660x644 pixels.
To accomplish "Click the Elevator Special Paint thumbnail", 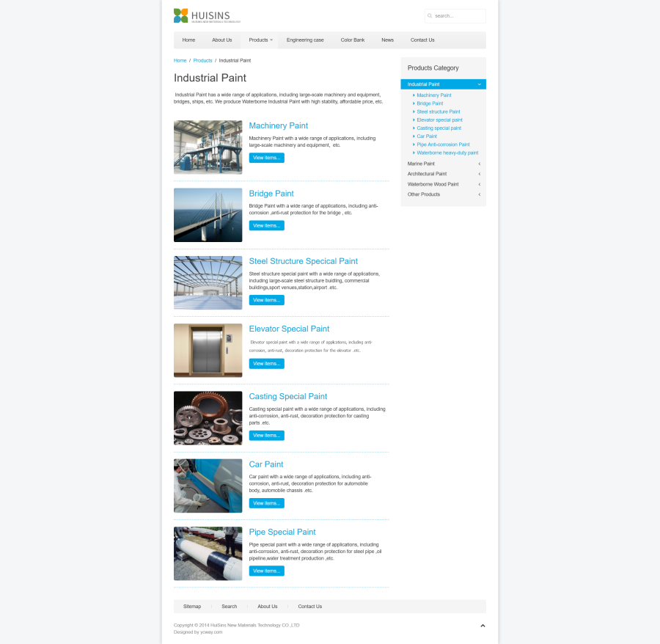I will pos(208,351).
